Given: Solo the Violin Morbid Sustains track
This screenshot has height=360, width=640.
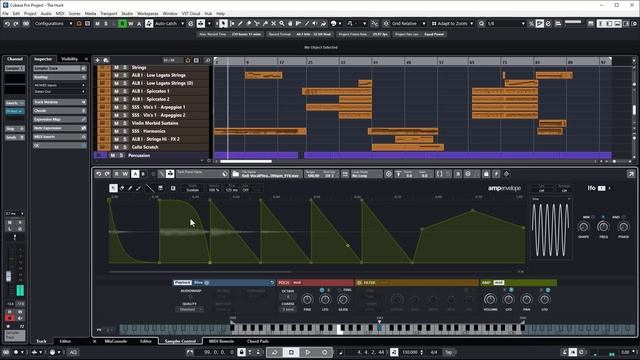Looking at the screenshot, I should (124, 123).
